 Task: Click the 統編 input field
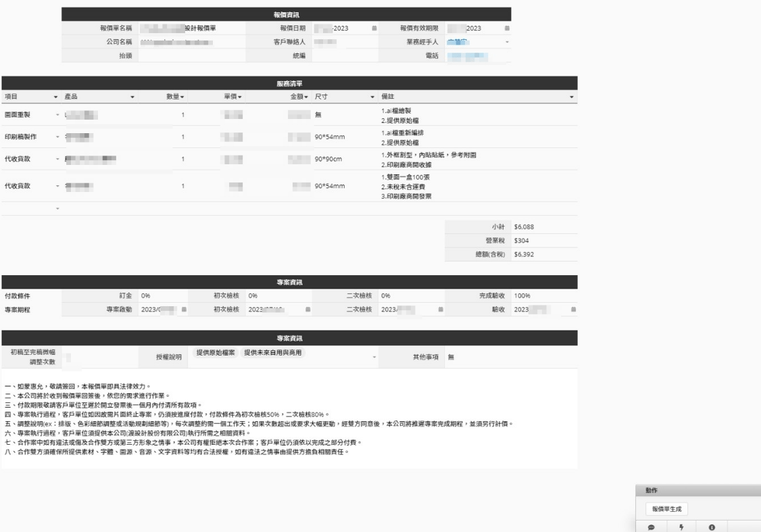[345, 56]
